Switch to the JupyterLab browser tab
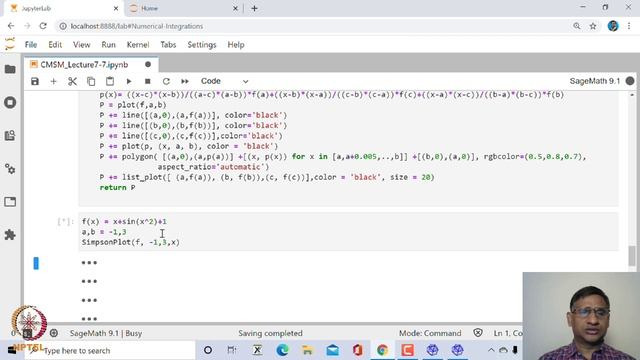The width and height of the screenshot is (640, 360). click(x=63, y=8)
